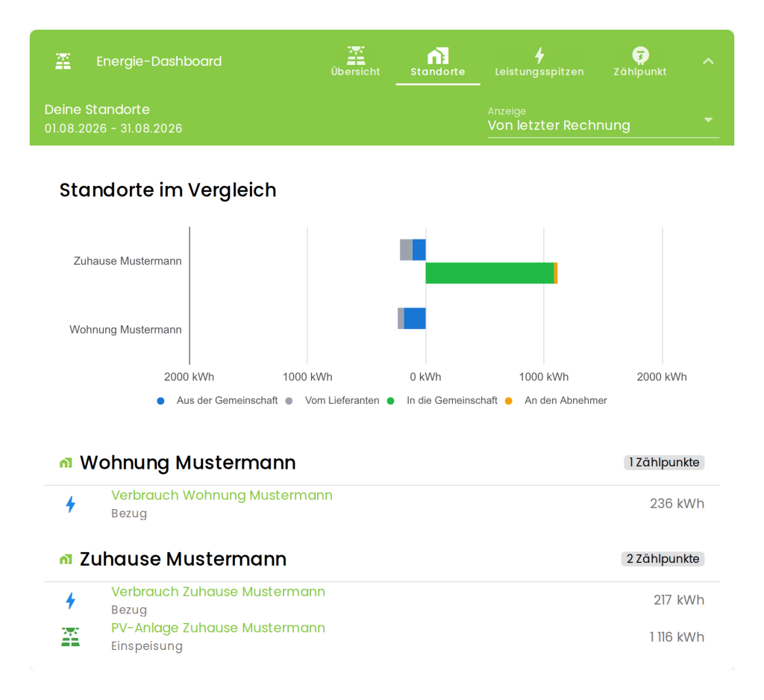Viewport: 764px width, 700px height.
Task: Collapse the dashboard header with the chevron
Action: 709,61
